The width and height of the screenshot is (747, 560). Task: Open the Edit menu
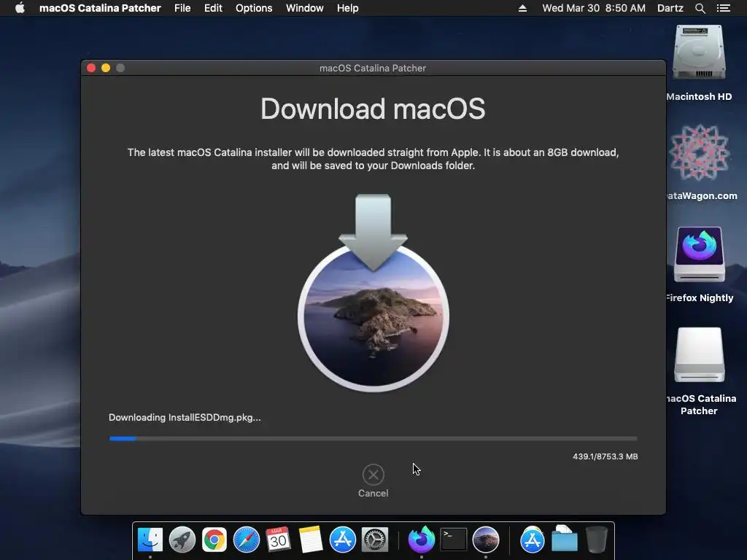(213, 8)
